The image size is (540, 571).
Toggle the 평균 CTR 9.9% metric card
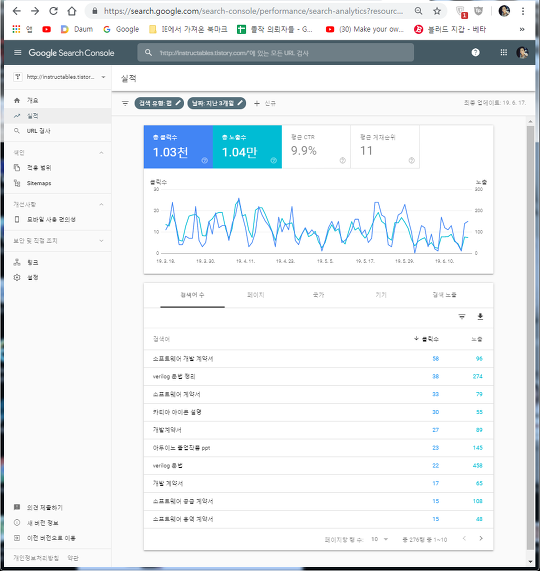click(x=316, y=147)
